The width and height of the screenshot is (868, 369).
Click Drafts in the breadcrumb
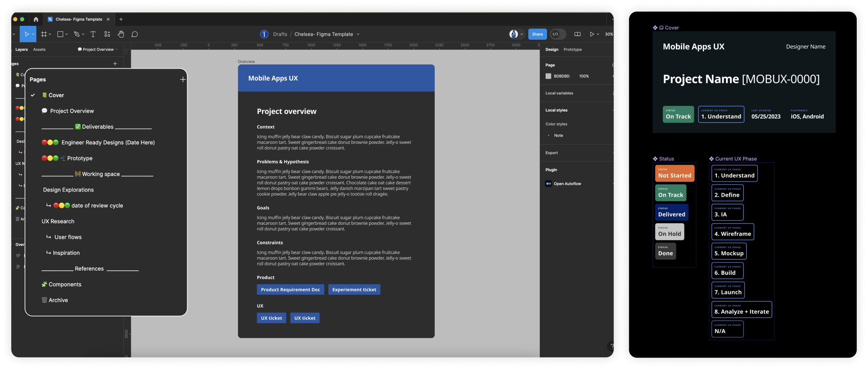click(x=280, y=34)
